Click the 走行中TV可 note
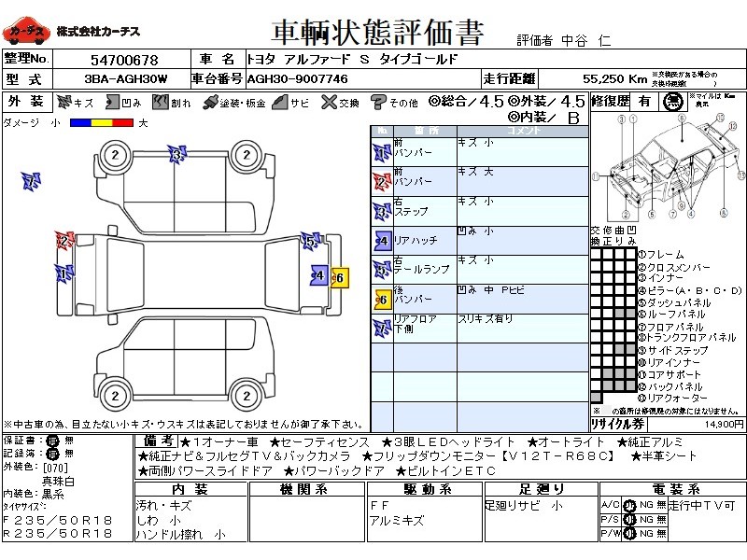Screen dimensions: 747x560 [702, 505]
